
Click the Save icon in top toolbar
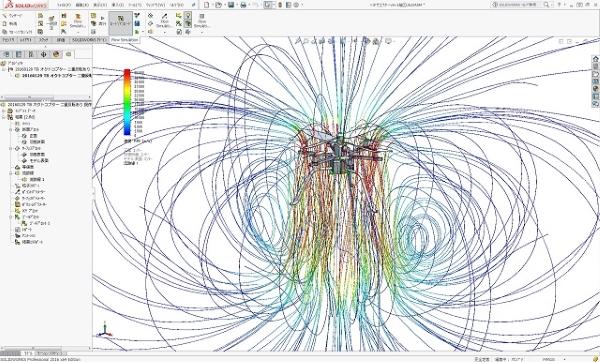[x=231, y=5]
